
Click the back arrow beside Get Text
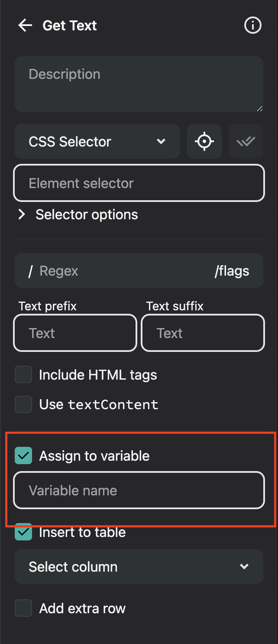[x=25, y=26]
